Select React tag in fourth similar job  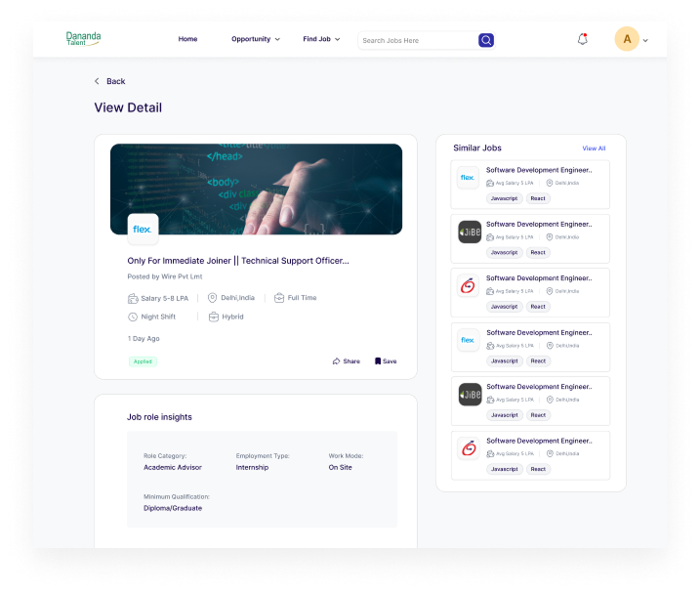pyautogui.click(x=538, y=361)
